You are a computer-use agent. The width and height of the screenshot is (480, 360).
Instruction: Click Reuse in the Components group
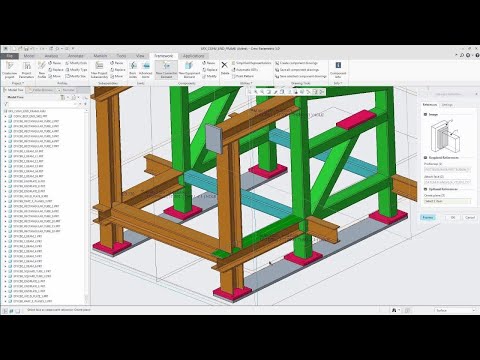[x=209, y=63]
